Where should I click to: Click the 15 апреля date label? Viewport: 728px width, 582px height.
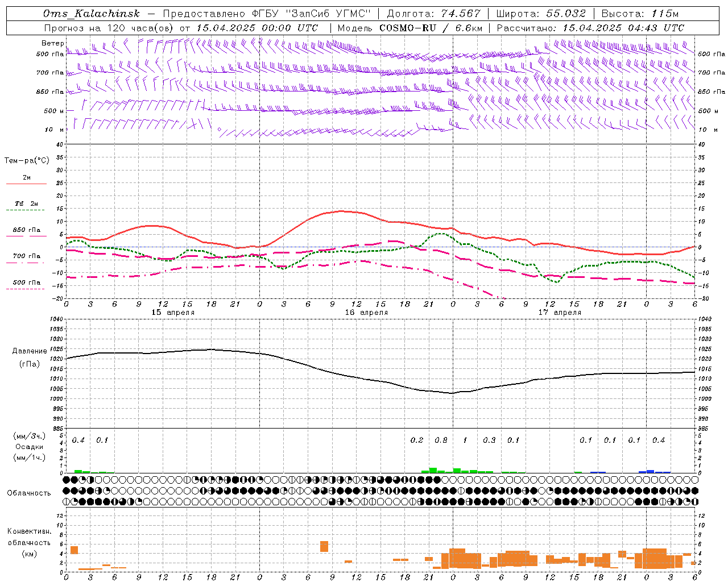[173, 313]
